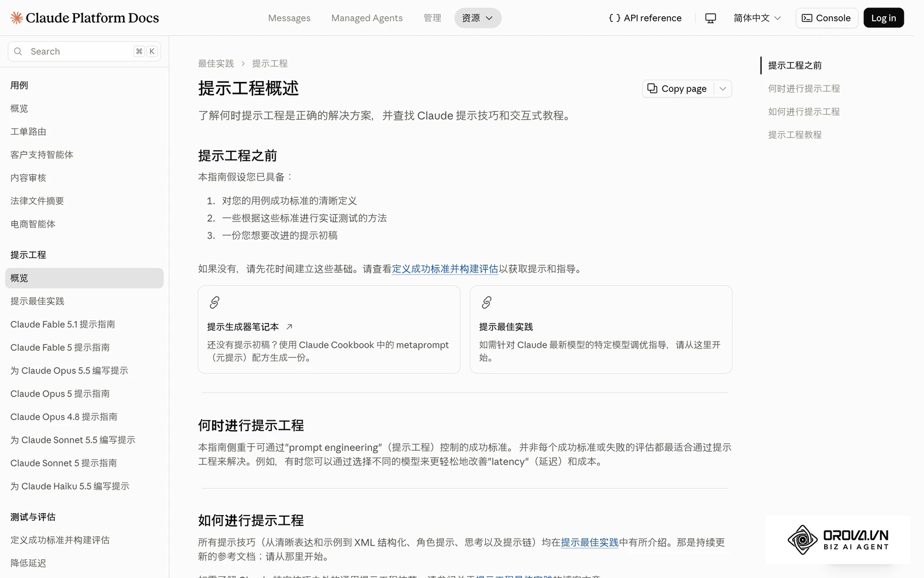Expand the Copy page options chevron

point(723,88)
